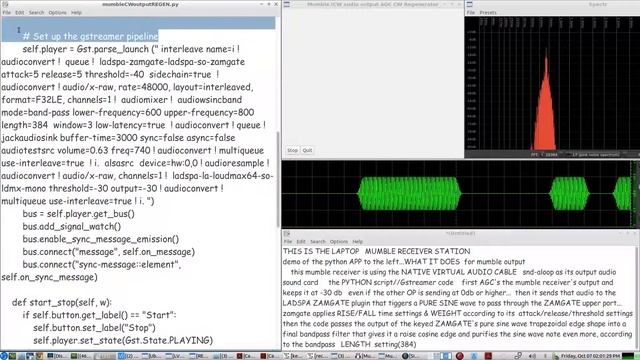Open the taskbar start menu icon
Viewport: 640px width, 360px height.
coord(4,356)
